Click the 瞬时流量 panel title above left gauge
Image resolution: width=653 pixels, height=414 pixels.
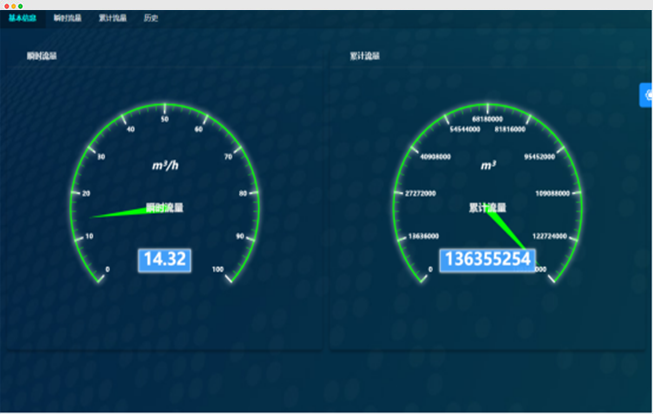pos(42,57)
